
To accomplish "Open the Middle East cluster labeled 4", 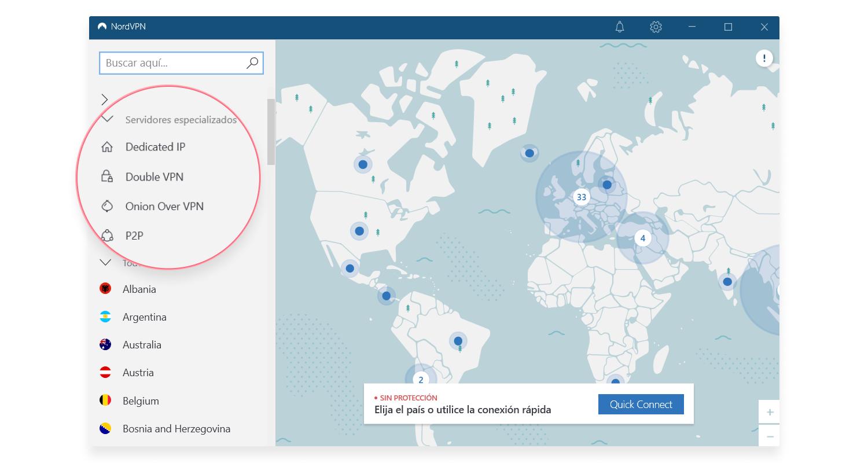I will [642, 238].
